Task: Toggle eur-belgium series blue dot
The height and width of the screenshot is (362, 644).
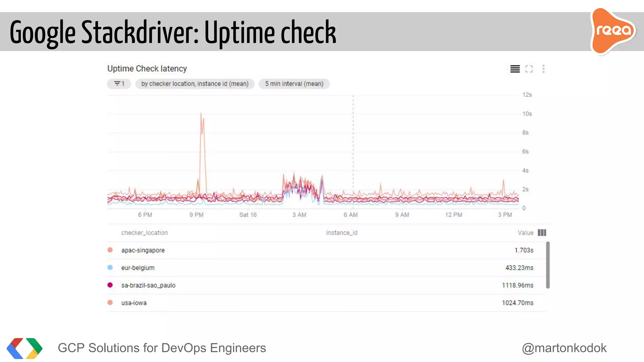Action: (x=110, y=268)
